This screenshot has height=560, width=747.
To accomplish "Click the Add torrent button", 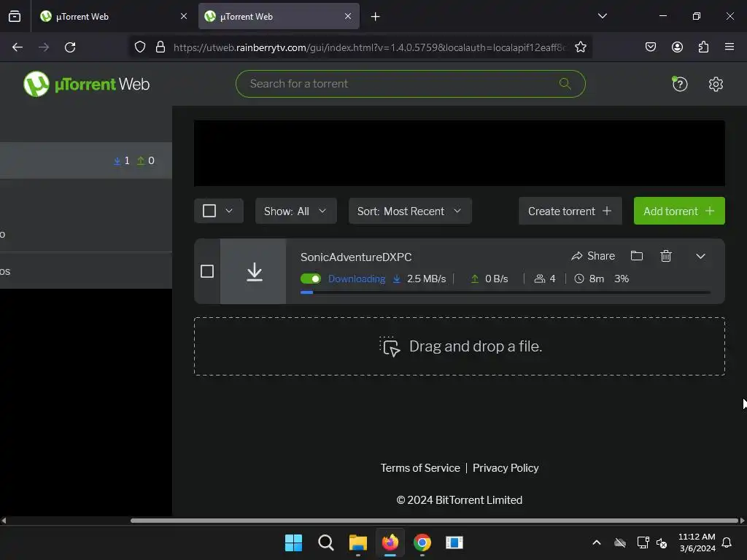I will click(x=679, y=211).
